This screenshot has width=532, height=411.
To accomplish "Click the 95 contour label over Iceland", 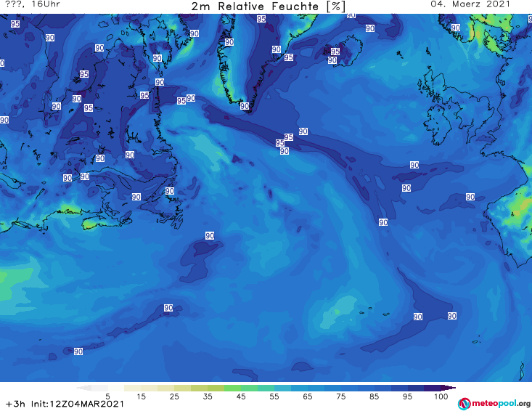I will pyautogui.click(x=335, y=52).
